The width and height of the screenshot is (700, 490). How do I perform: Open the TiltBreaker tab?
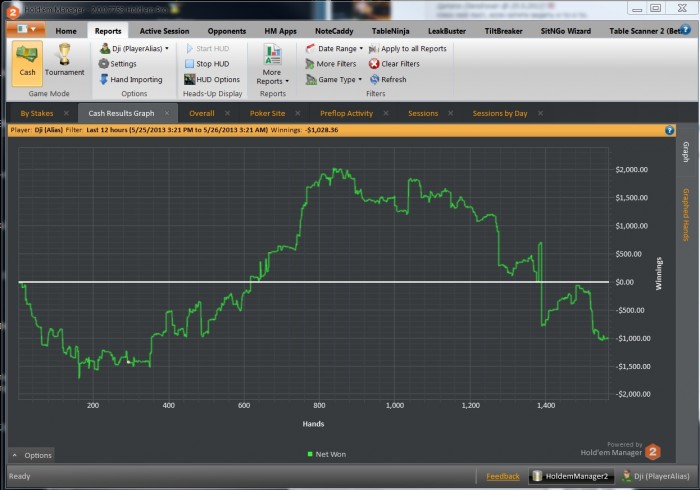click(504, 31)
